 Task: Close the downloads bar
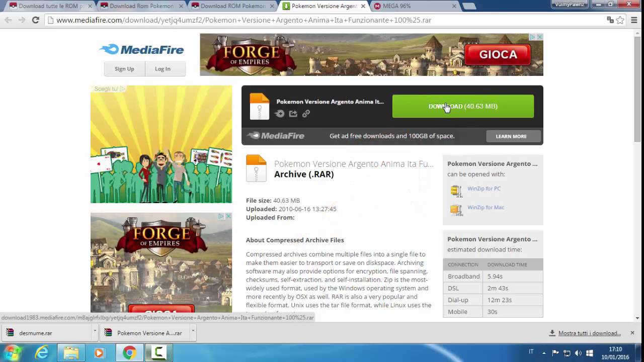(632, 333)
